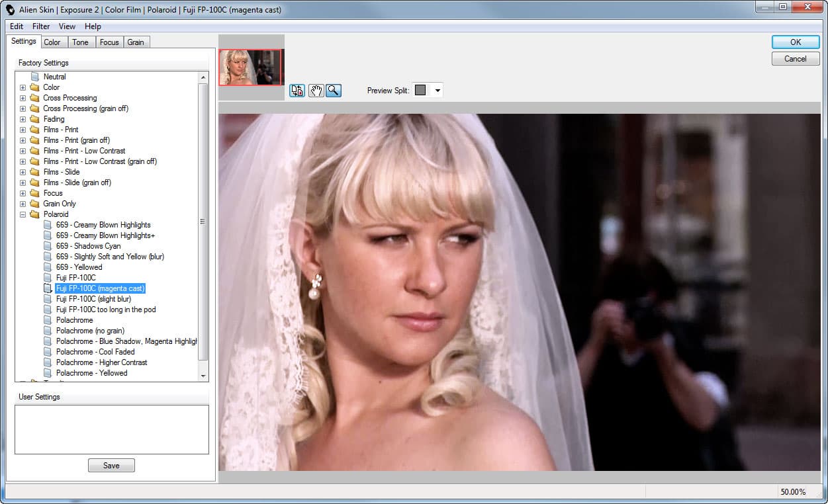
Task: Click the gray Preview Split swatch
Action: pyautogui.click(x=420, y=91)
